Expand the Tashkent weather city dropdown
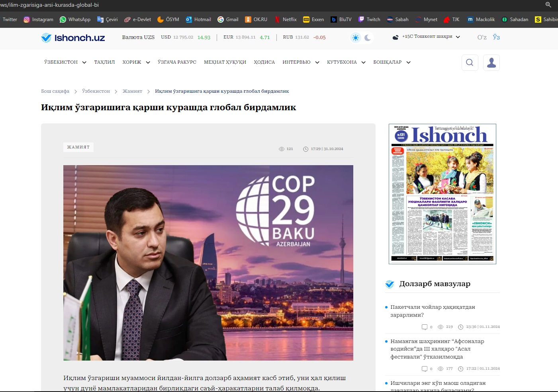 (458, 37)
